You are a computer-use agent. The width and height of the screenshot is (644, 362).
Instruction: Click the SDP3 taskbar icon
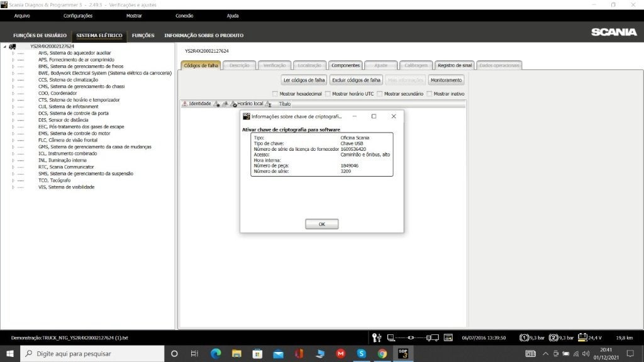click(403, 353)
